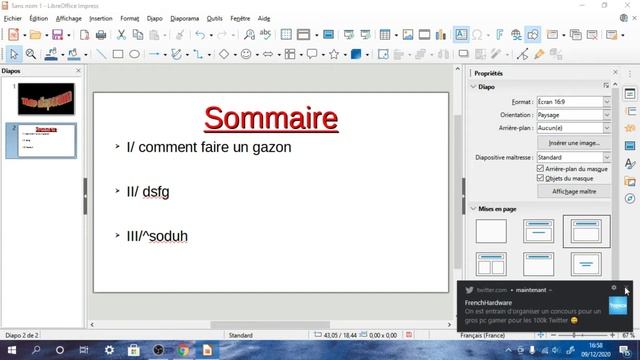Choose the title and two-content layout
The width and height of the screenshot is (640, 360).
491,264
